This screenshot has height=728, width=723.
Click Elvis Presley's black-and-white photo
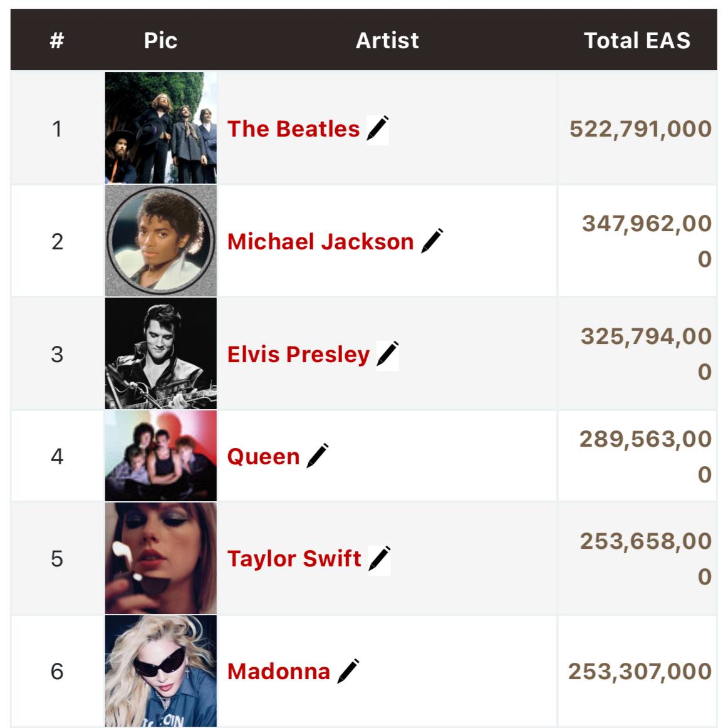[161, 353]
